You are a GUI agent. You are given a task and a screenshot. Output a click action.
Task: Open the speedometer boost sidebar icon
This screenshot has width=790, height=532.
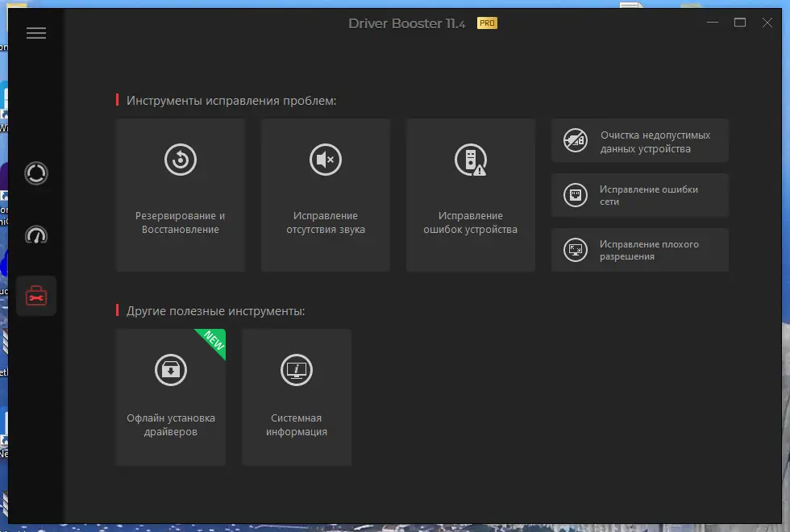click(36, 235)
